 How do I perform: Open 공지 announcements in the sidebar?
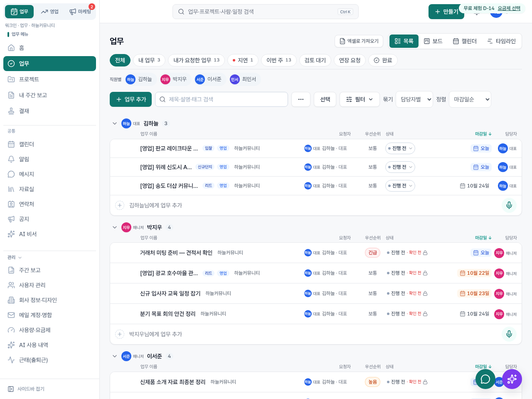click(x=49, y=219)
